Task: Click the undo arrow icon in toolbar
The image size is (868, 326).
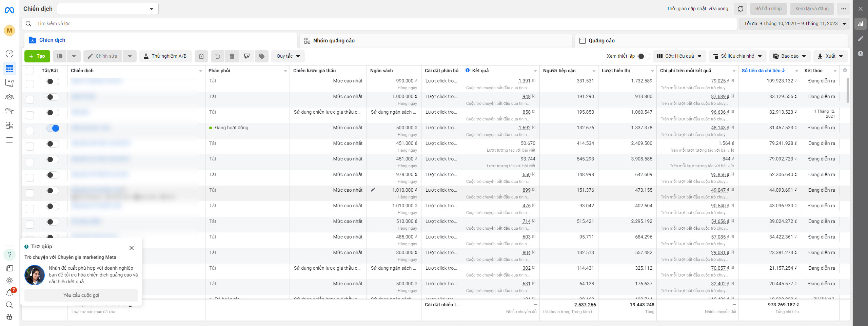Action: pos(217,56)
